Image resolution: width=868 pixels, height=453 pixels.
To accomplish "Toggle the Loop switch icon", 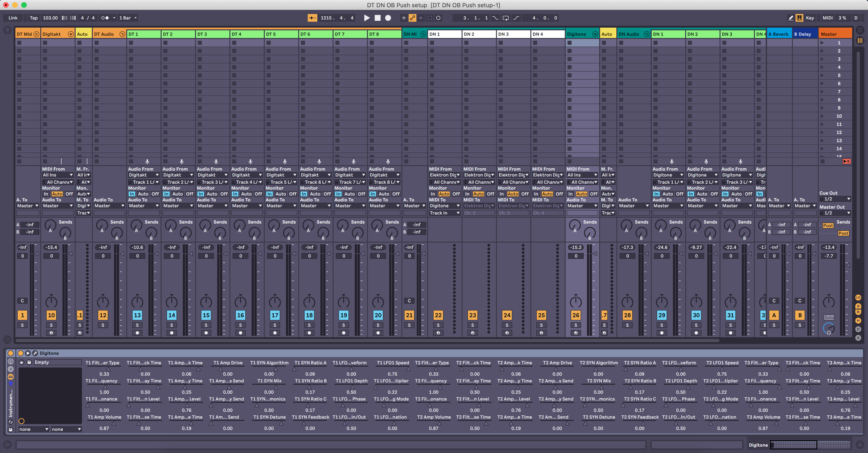I will coord(506,18).
